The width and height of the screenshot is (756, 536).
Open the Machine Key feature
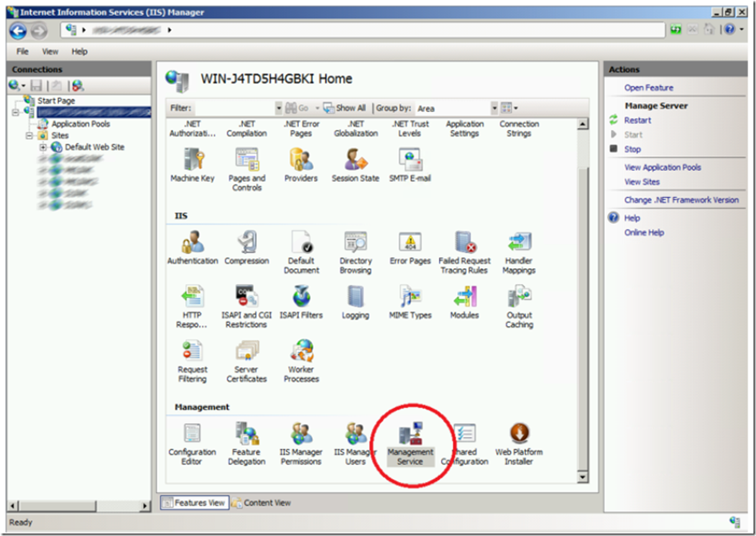coord(192,165)
